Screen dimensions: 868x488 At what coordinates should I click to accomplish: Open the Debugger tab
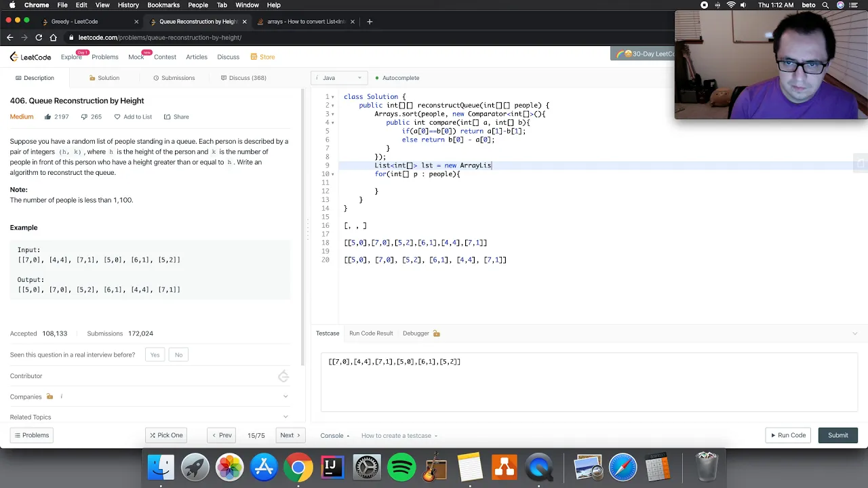421,333
